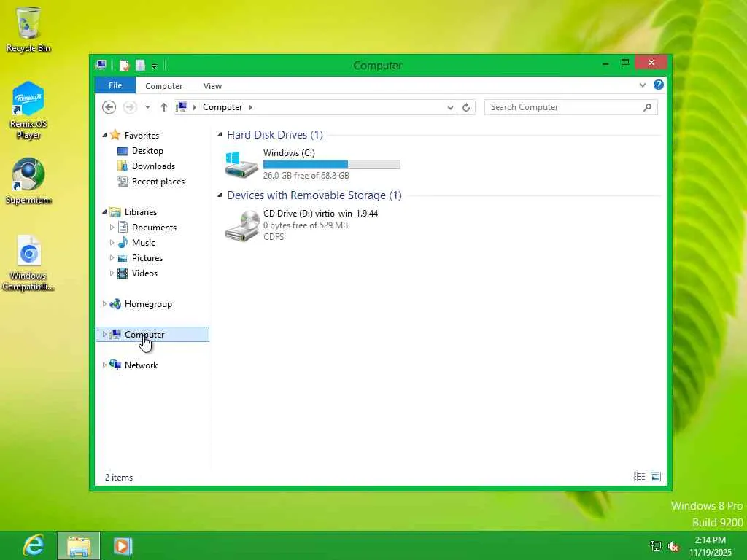
Task: Click the arrow before Computer in the address bar
Action: 194,108
